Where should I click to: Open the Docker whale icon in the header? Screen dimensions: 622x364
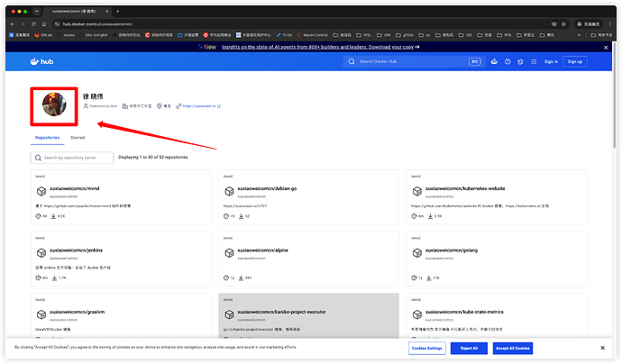(494, 61)
